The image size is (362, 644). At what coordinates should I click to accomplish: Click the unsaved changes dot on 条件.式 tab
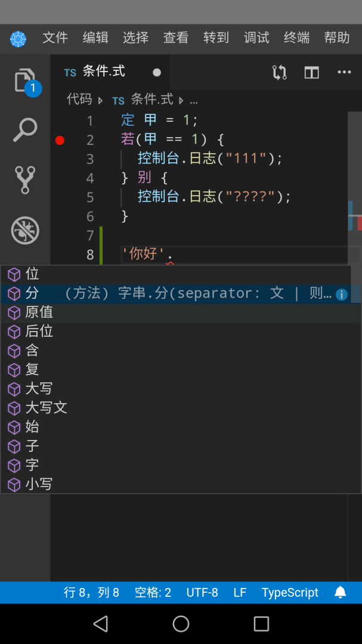(156, 72)
